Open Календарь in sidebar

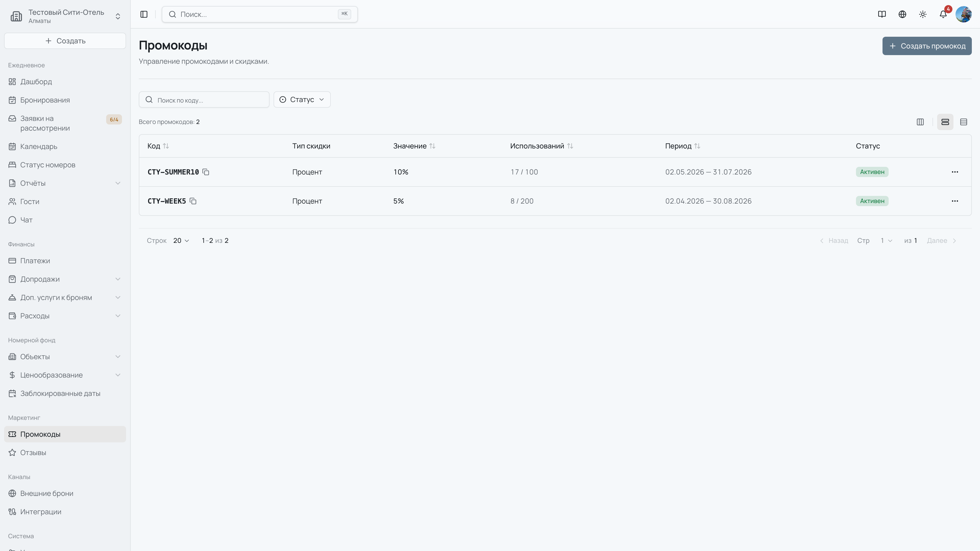[65, 146]
